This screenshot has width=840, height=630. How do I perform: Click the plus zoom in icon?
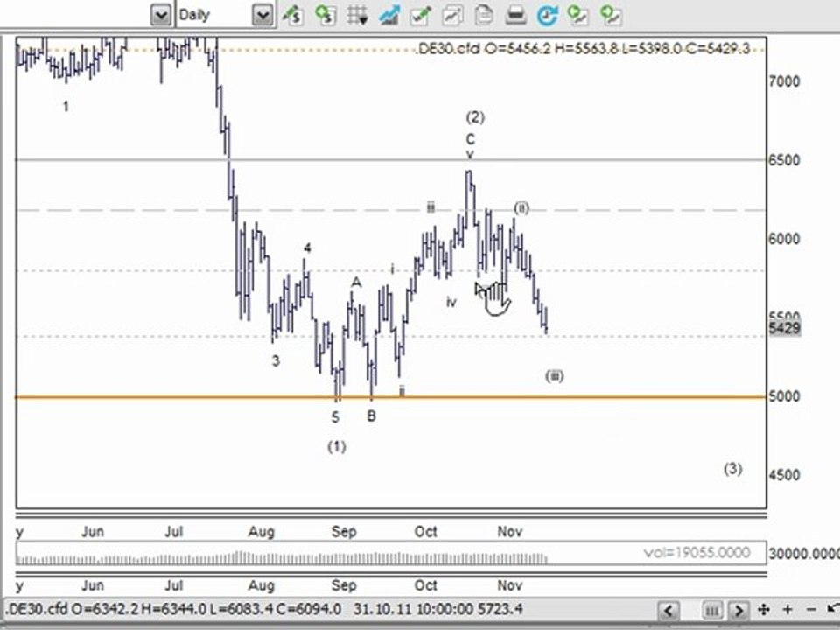point(787,609)
